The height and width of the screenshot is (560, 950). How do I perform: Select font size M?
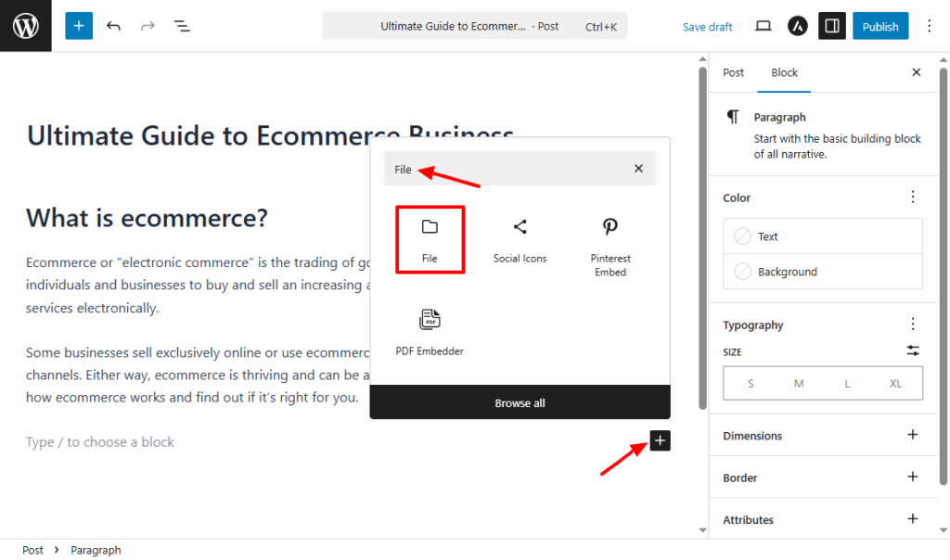pos(799,383)
